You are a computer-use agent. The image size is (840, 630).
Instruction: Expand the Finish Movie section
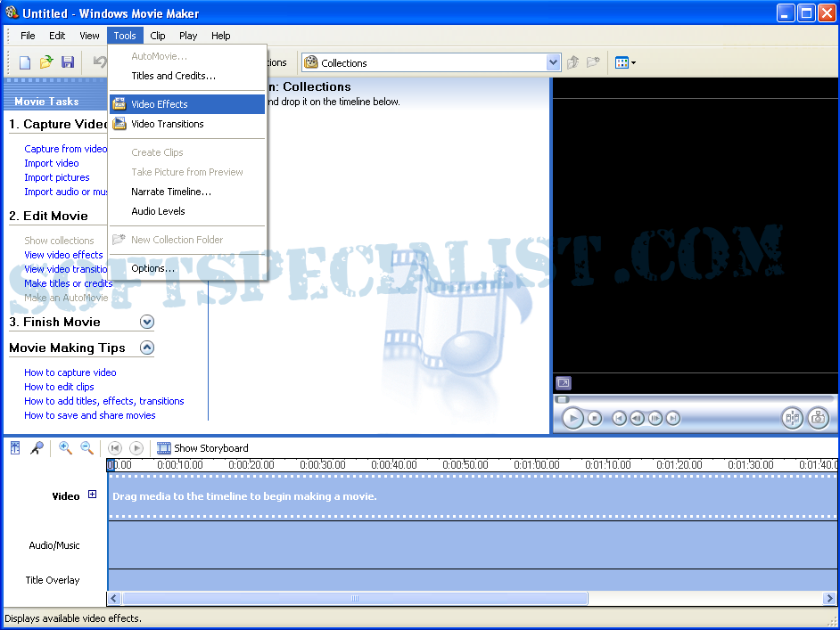coord(147,322)
